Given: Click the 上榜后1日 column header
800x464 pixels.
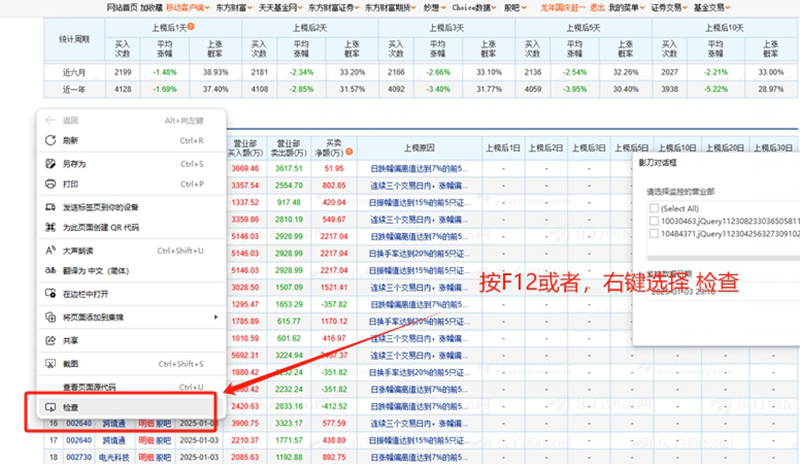Looking at the screenshot, I should [503, 148].
